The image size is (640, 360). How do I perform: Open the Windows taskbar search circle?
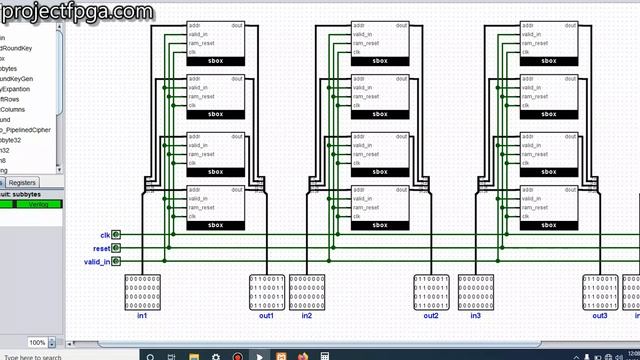click(150, 357)
